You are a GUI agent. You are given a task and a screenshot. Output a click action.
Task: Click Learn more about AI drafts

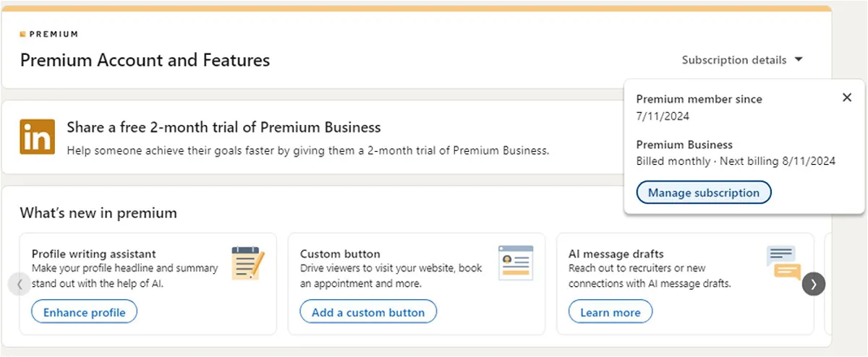[610, 312]
